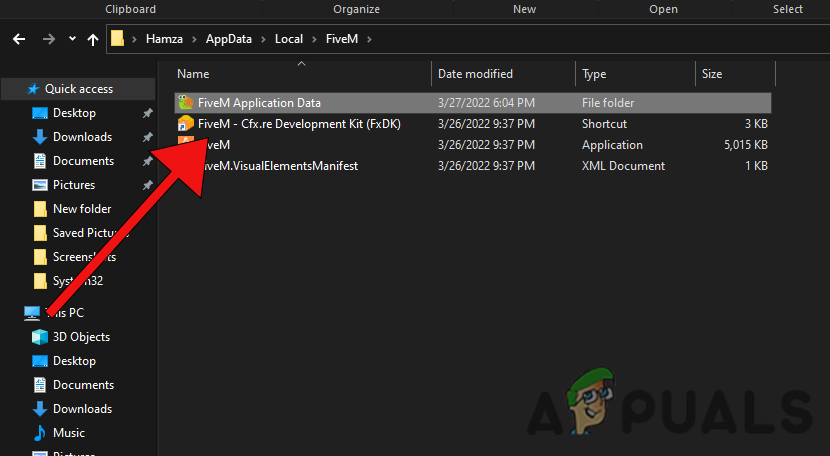Click the Quick access star icon
The width and height of the screenshot is (830, 456).
click(33, 89)
